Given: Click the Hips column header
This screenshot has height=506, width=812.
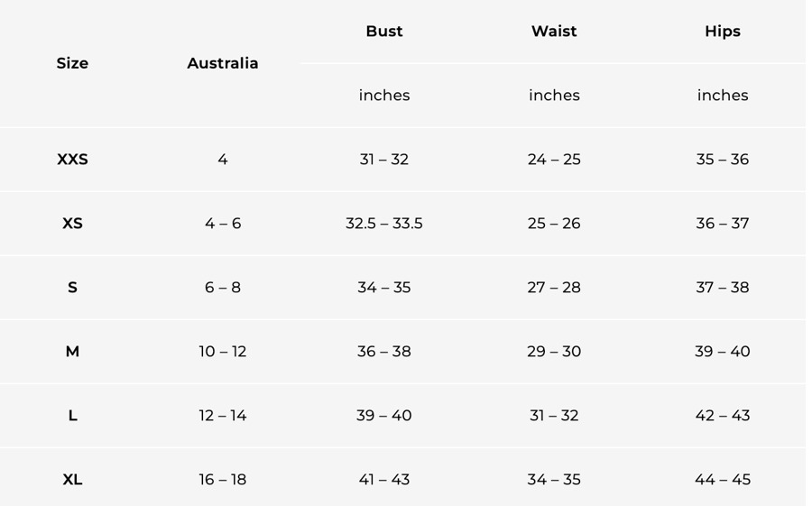Looking at the screenshot, I should (723, 32).
